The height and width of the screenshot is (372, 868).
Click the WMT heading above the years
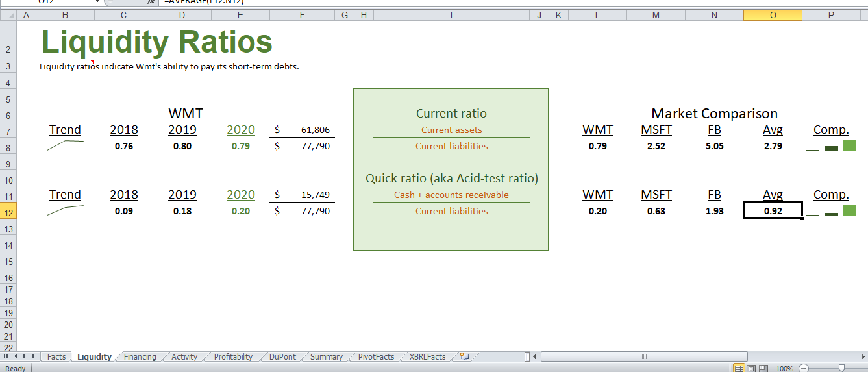186,114
